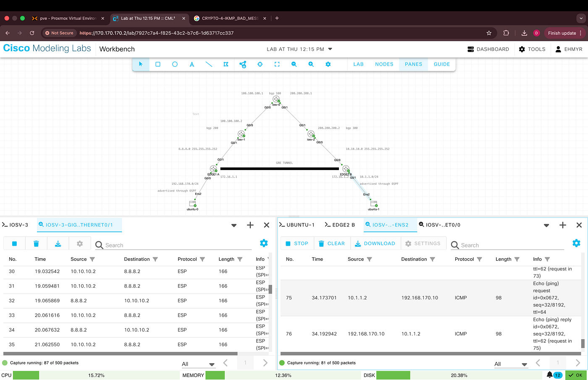Select the ubuntu-1 host node
Image resolution: width=588 pixels, height=380 pixels.
(373, 204)
